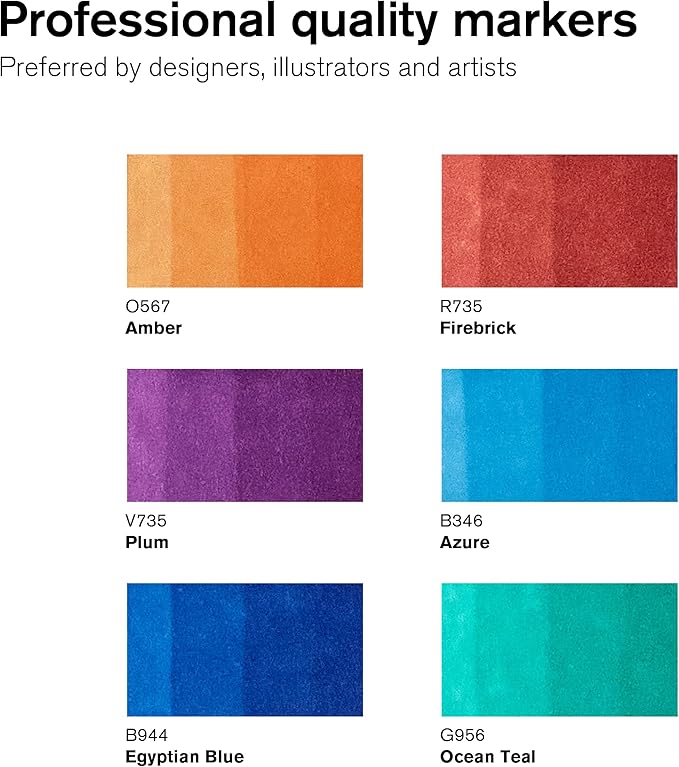The image size is (679, 767).
Task: Select the Plum color name text
Action: click(x=147, y=542)
